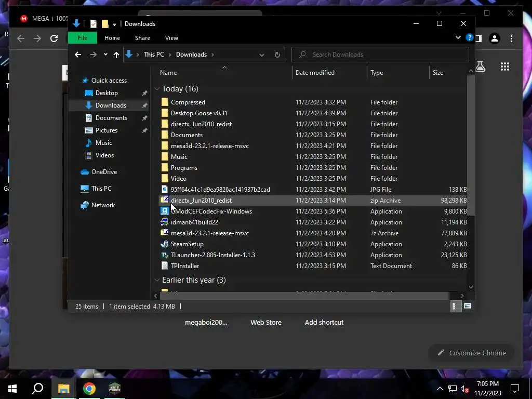Switch to Large icons view layout
Image resolution: width=532 pixels, height=399 pixels.
click(x=467, y=306)
